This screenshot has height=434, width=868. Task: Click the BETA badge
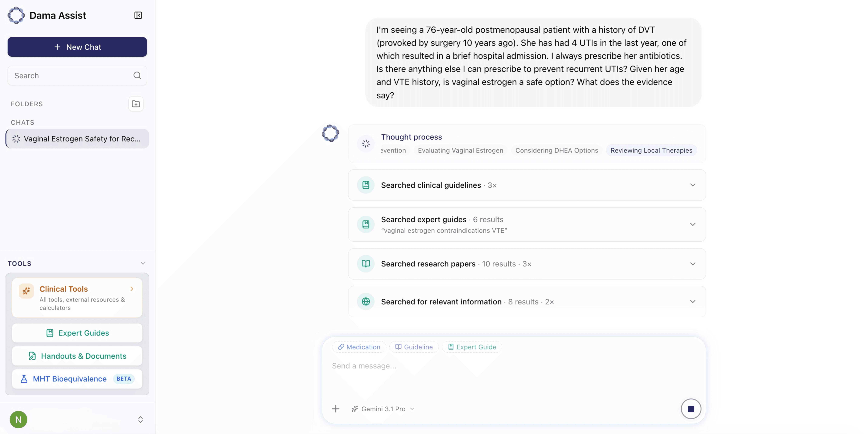[x=124, y=379]
